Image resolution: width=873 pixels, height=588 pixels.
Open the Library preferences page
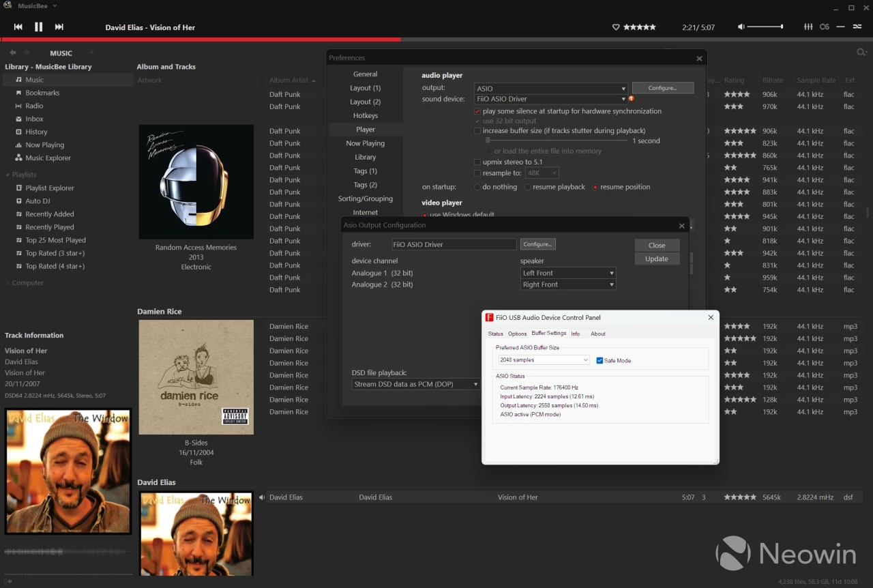pos(366,157)
